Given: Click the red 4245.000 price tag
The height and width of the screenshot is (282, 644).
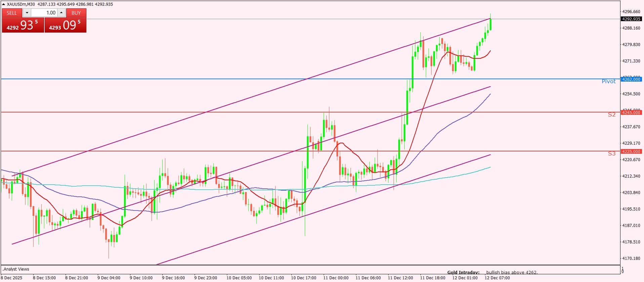Looking at the screenshot, I should point(632,112).
